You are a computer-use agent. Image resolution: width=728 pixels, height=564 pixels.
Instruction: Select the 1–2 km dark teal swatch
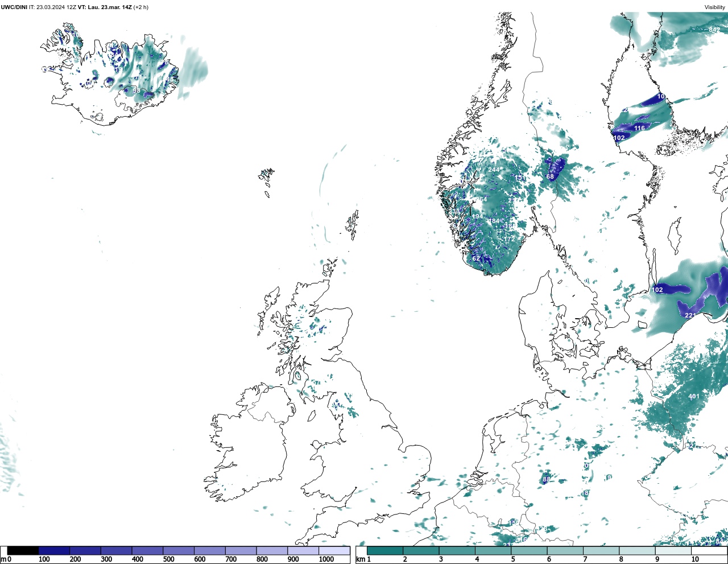click(x=385, y=550)
